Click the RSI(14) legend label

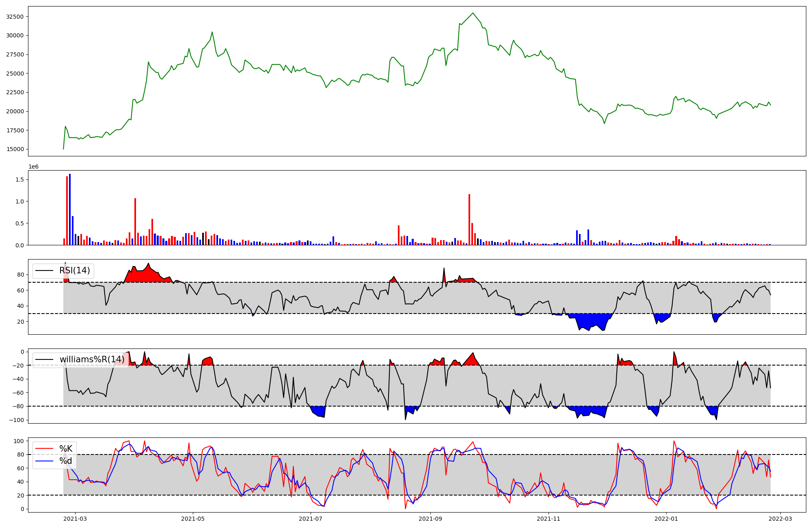click(x=75, y=270)
